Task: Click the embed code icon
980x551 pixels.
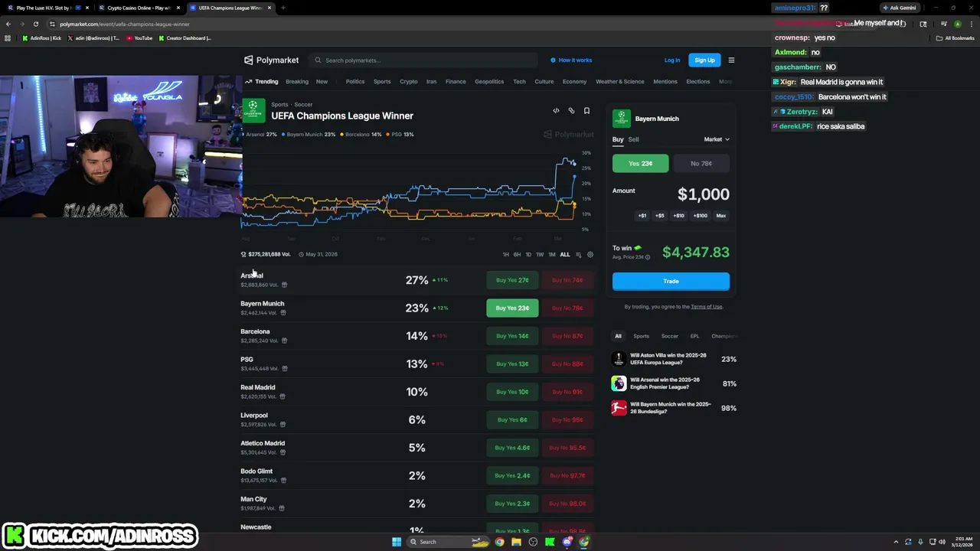Action: (556, 111)
